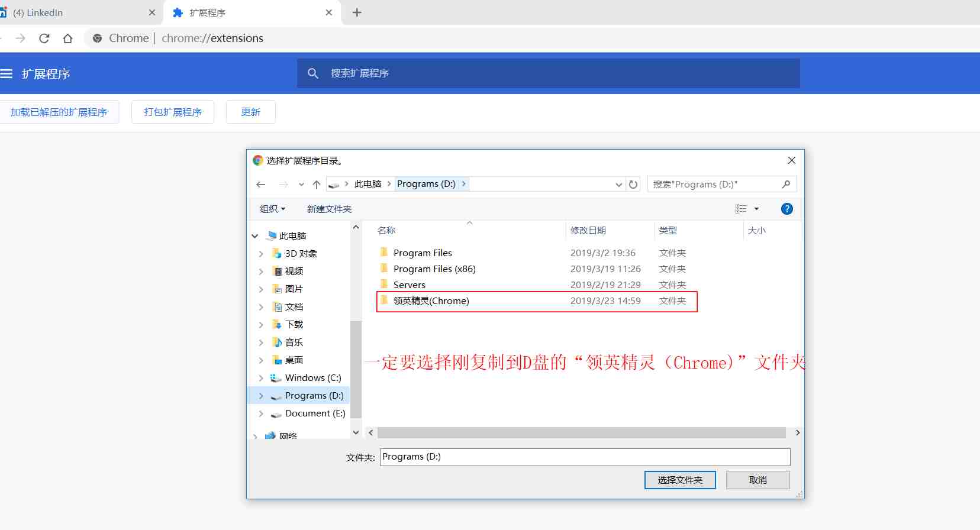Select the 领英精灵(Chrome) folder

536,300
